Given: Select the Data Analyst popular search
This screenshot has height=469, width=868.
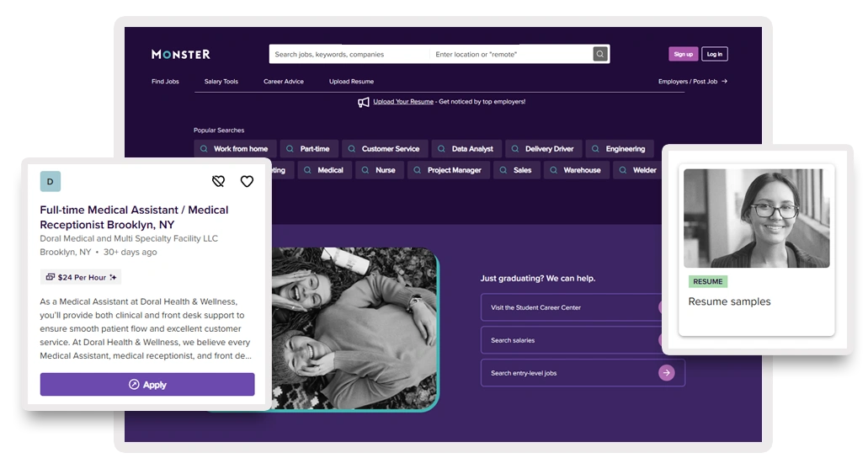Looking at the screenshot, I should 466,149.
